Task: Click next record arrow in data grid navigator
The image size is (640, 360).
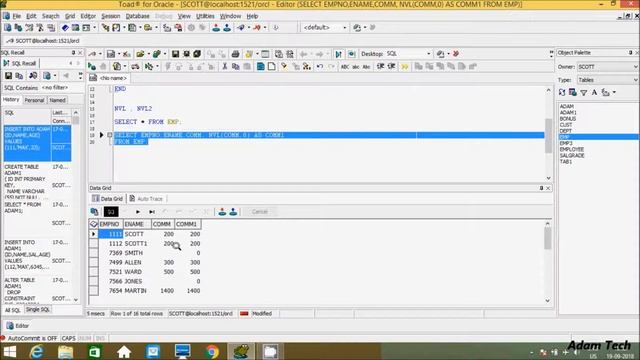Action: click(x=138, y=212)
